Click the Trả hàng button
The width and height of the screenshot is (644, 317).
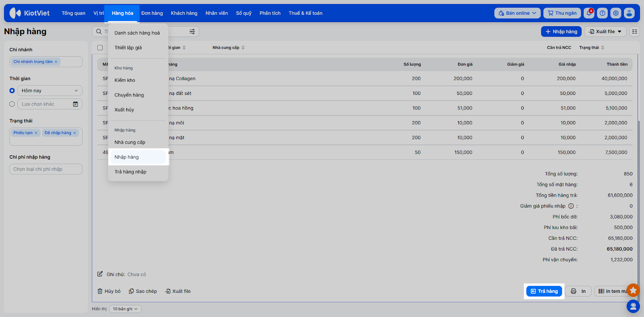click(544, 291)
